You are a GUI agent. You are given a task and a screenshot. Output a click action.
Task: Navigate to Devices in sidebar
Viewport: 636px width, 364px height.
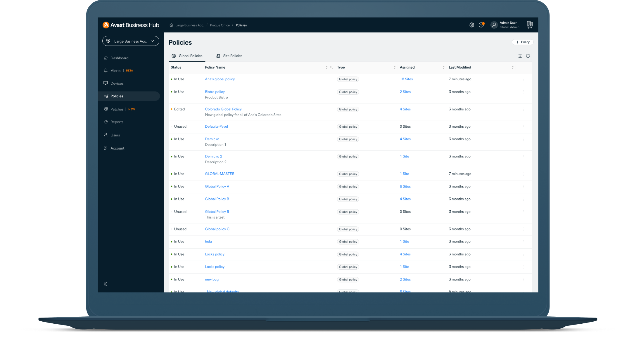coord(117,83)
